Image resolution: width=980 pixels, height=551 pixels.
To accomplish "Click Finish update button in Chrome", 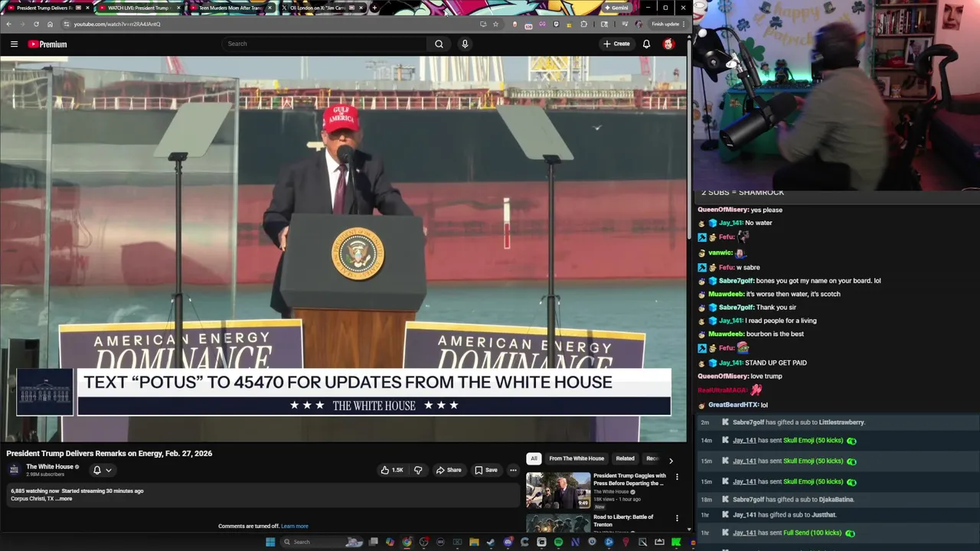I will [x=668, y=24].
